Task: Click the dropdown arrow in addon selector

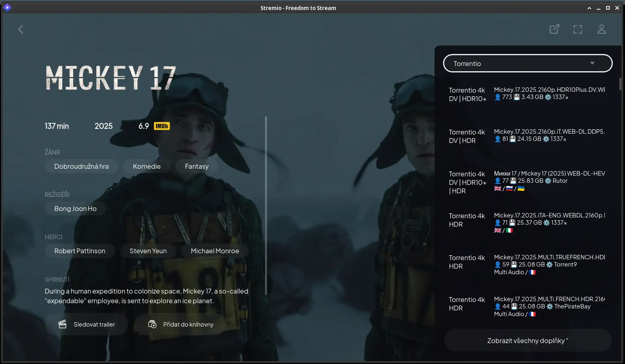Action: (592, 63)
